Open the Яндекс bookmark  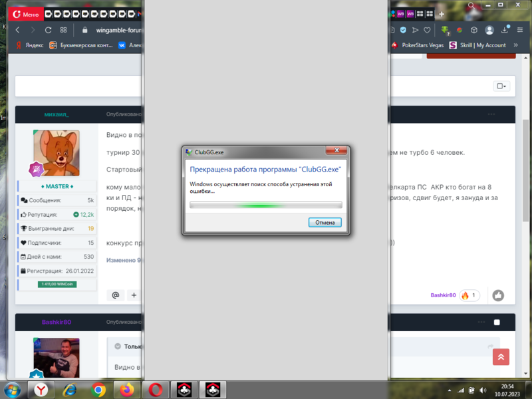29,45
